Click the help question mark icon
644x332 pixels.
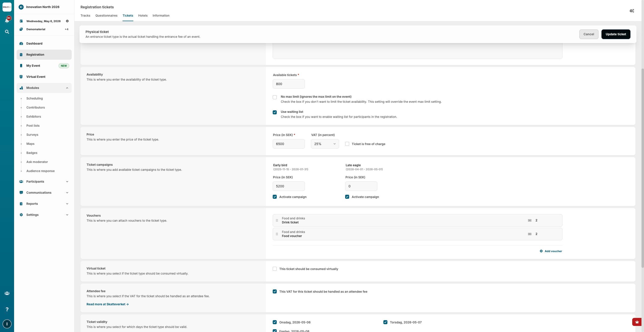coord(7,309)
